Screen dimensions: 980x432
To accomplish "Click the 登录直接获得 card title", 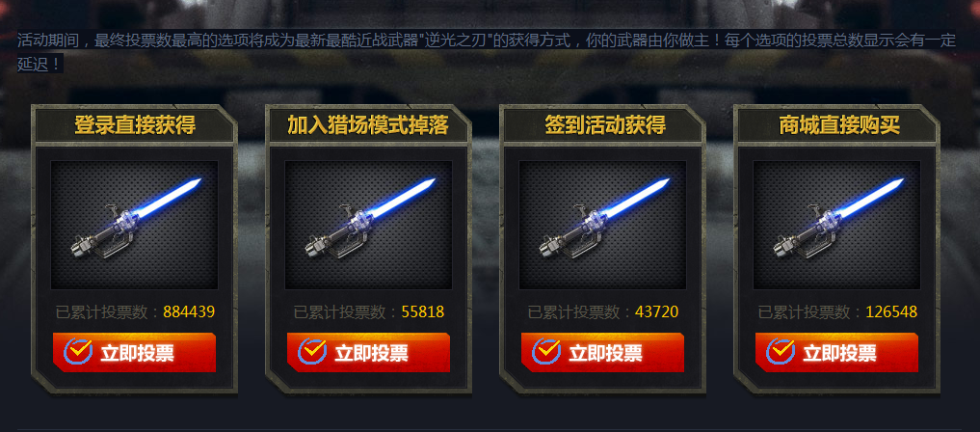I will tap(135, 125).
